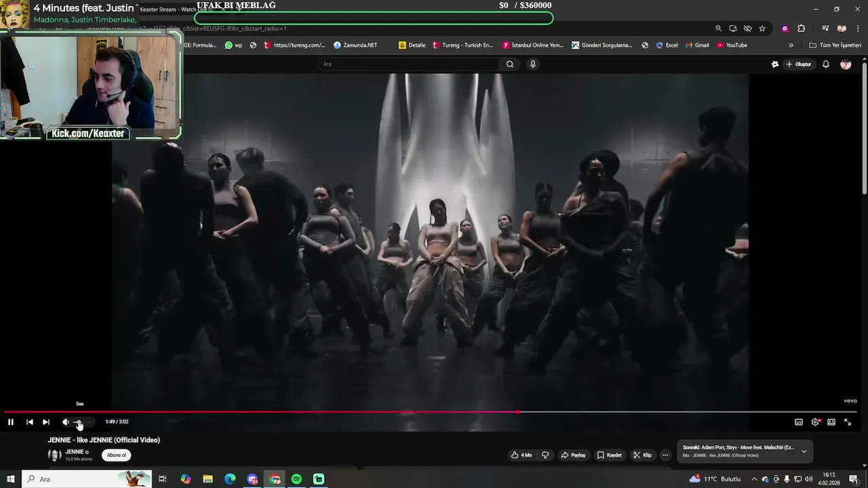
Task: Adjust the volume slider handle
Action: (79, 422)
